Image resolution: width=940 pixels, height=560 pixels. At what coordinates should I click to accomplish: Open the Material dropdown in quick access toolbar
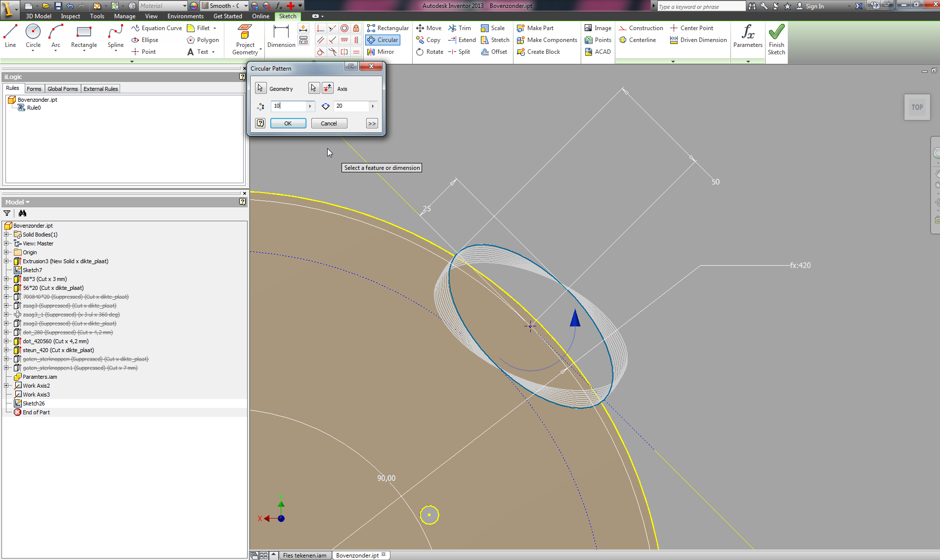(x=184, y=5)
